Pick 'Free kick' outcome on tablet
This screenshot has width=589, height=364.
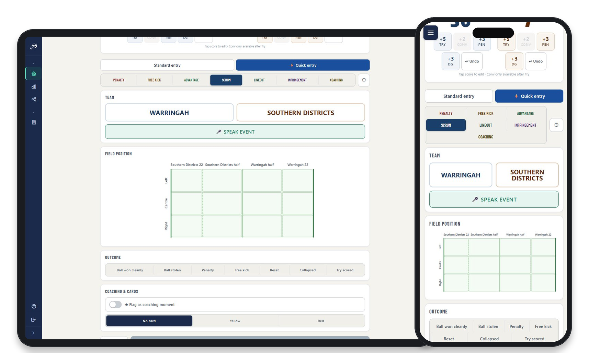(x=242, y=270)
